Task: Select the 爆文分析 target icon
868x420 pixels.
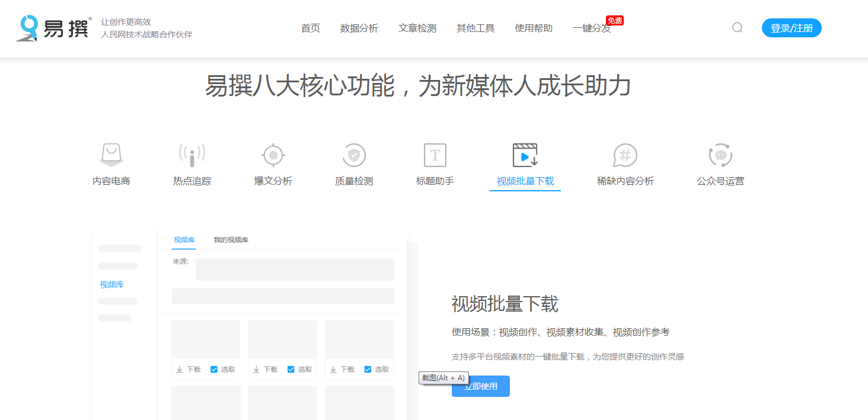Action: coord(273,155)
